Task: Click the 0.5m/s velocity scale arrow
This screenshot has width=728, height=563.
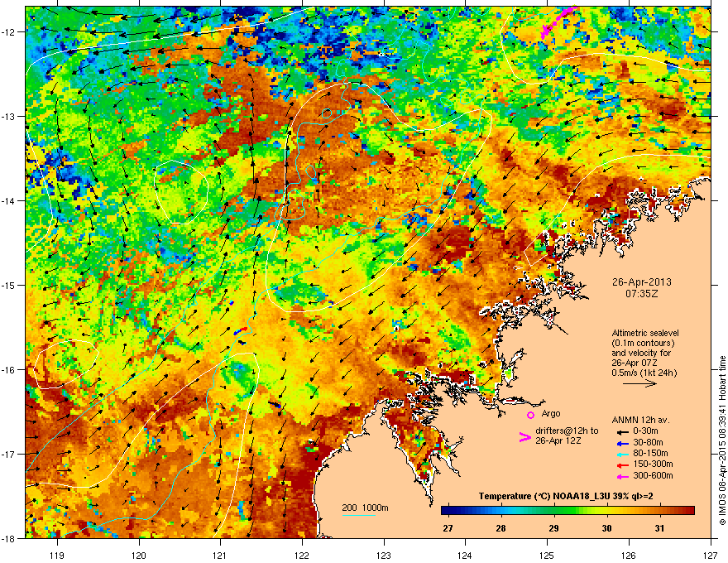Action: click(x=639, y=383)
